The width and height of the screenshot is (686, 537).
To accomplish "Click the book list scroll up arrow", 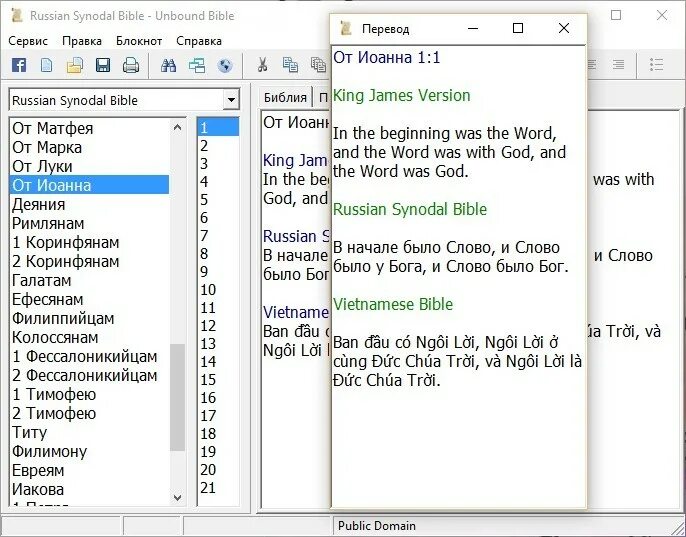I will [x=177, y=127].
